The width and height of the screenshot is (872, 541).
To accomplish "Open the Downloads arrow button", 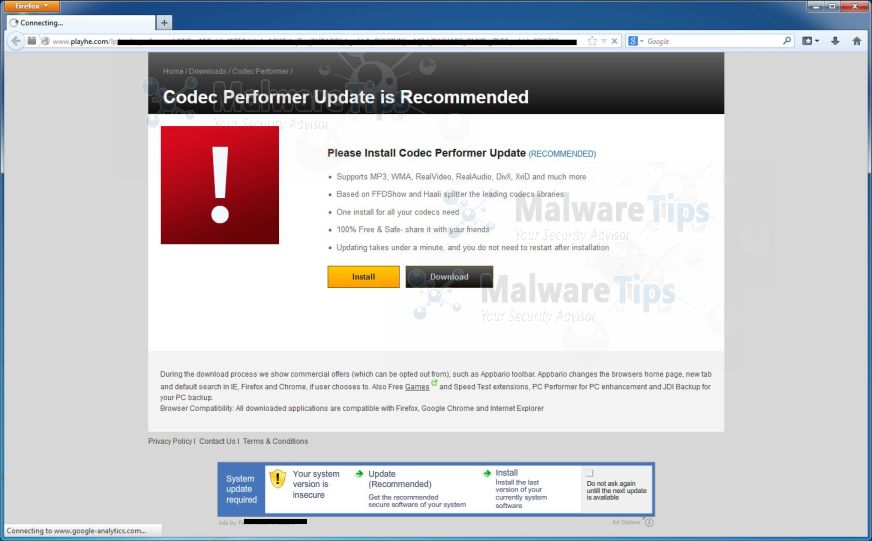I will pos(835,41).
